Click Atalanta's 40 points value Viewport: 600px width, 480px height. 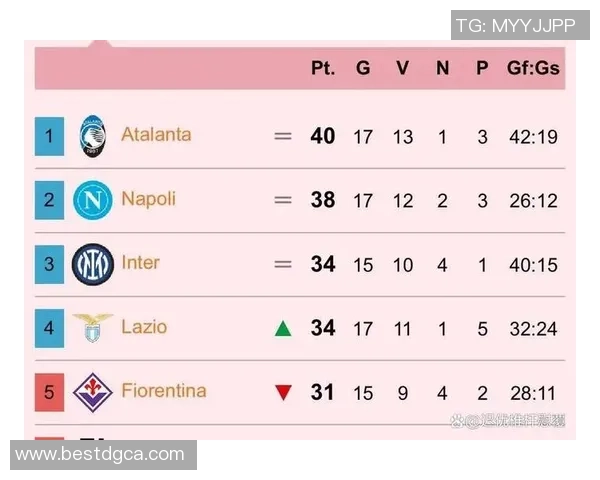click(322, 136)
